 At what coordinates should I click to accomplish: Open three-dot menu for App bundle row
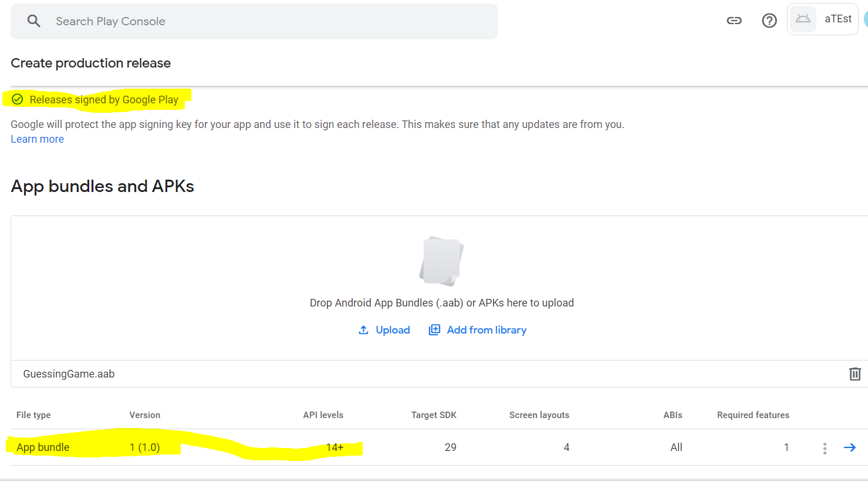pyautogui.click(x=825, y=448)
